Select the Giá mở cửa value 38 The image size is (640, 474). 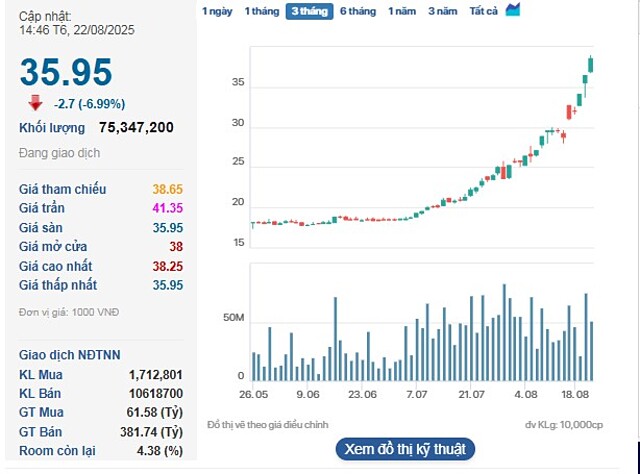click(x=175, y=246)
